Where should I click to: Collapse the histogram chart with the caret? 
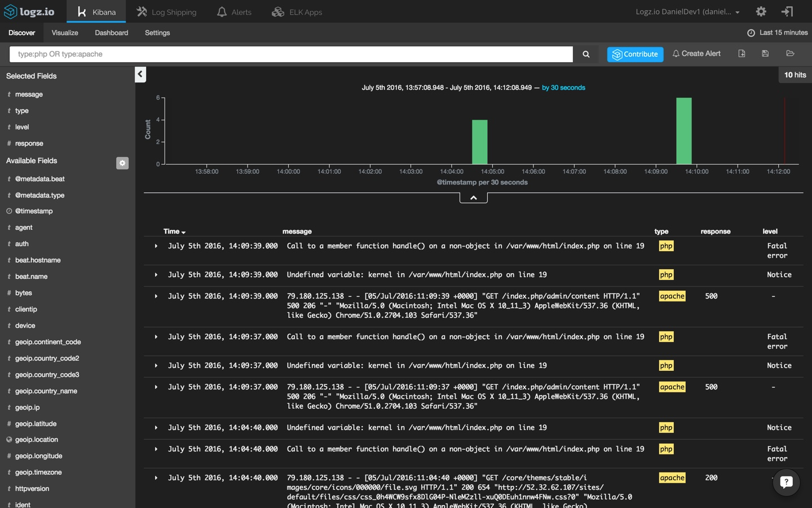[x=474, y=198]
